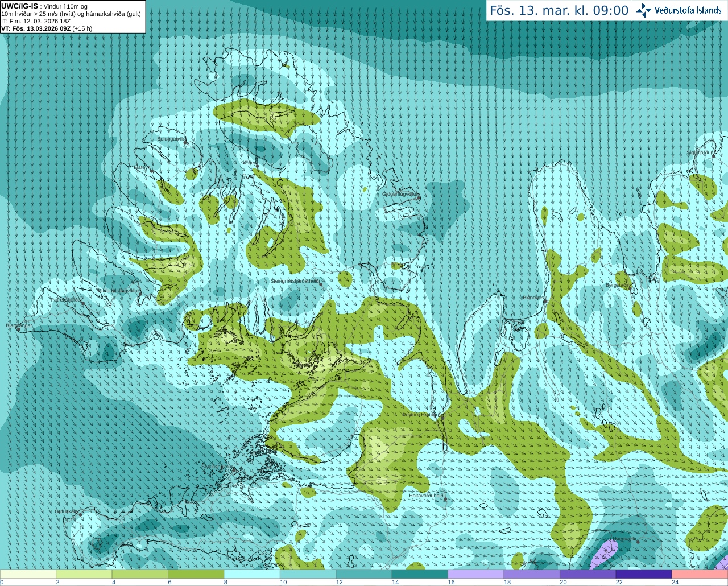Viewport: 728px width, 586px height.
Task: Select the olive 6–8 m/s legend swatch
Action: click(196, 574)
